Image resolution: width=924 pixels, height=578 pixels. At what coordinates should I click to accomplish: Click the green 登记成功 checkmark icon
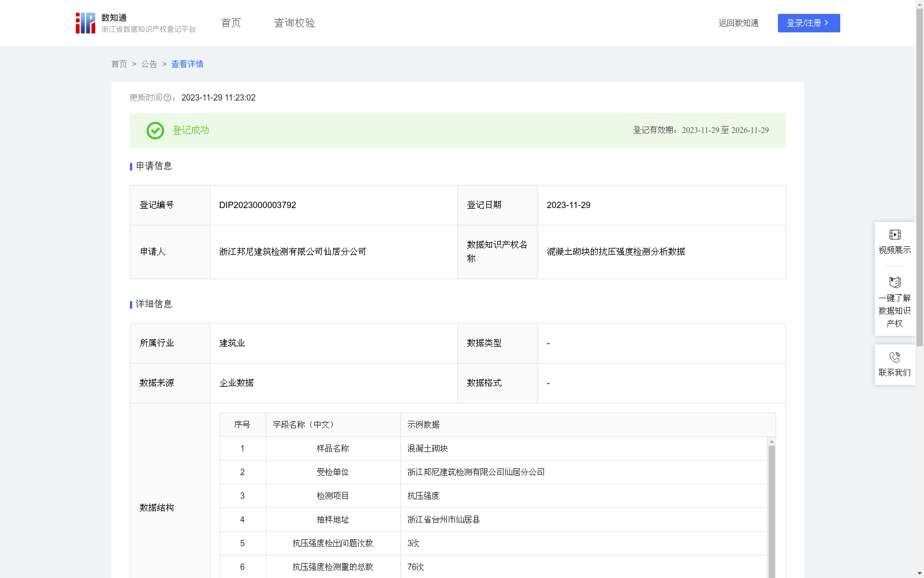[x=155, y=131]
